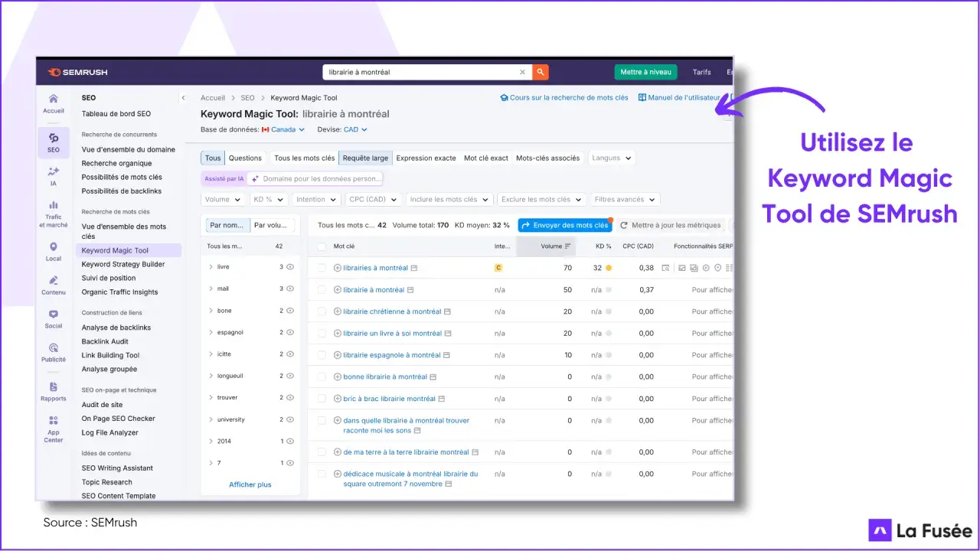This screenshot has height=551, width=980.
Task: Open the IA sidebar icon
Action: [x=53, y=176]
